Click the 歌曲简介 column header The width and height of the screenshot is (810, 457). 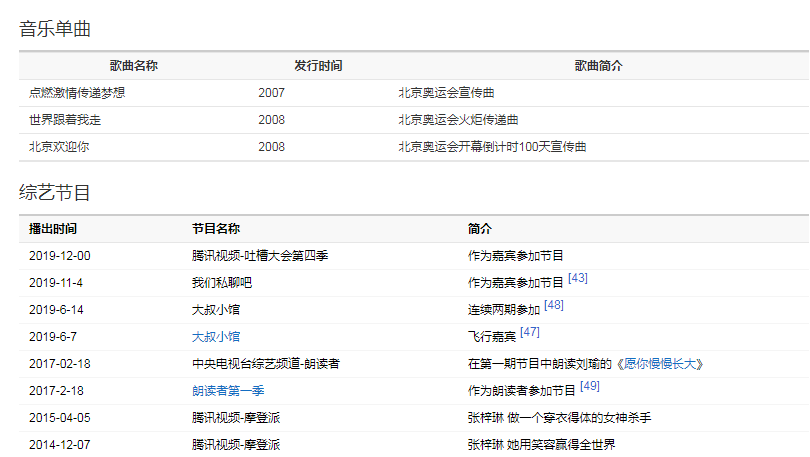click(598, 66)
